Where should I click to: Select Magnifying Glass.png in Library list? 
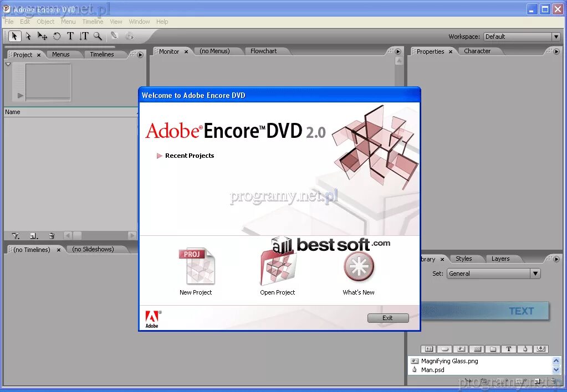449,361
